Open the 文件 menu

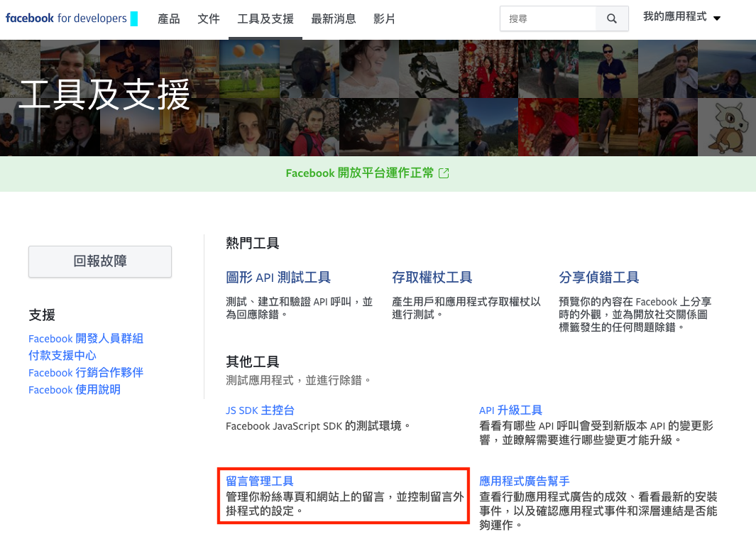point(208,19)
